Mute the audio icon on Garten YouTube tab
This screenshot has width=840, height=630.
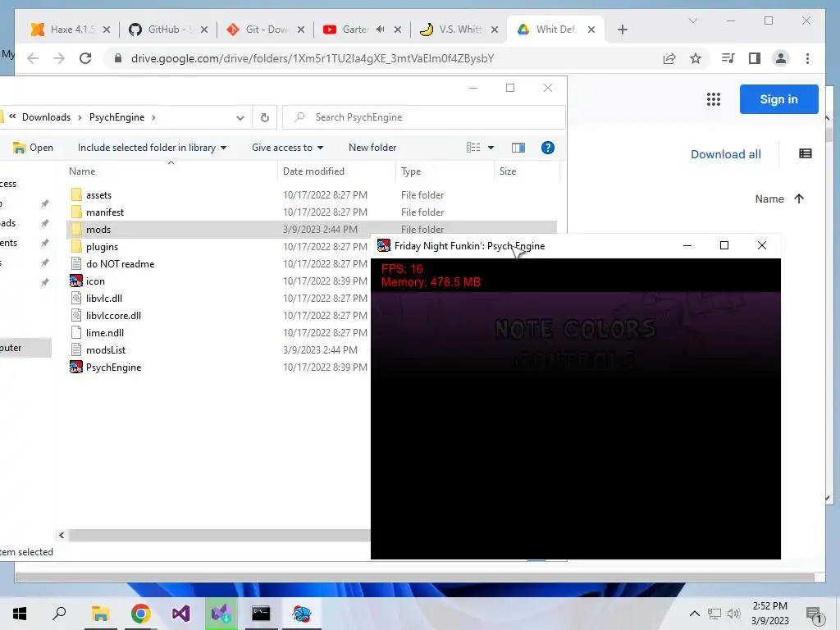pos(381,29)
